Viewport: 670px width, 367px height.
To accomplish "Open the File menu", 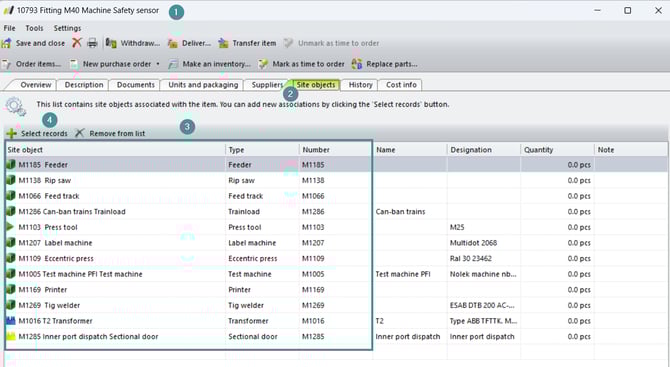I will (x=9, y=28).
